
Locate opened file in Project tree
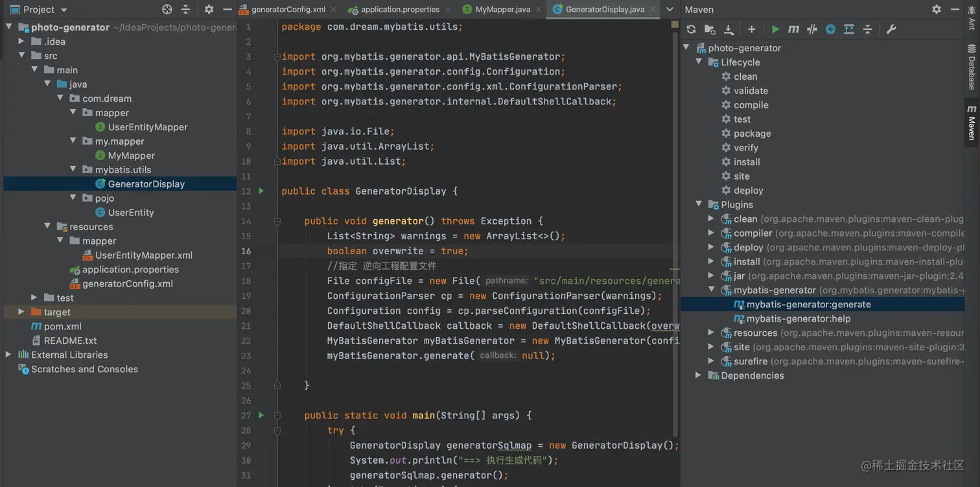pyautogui.click(x=167, y=9)
